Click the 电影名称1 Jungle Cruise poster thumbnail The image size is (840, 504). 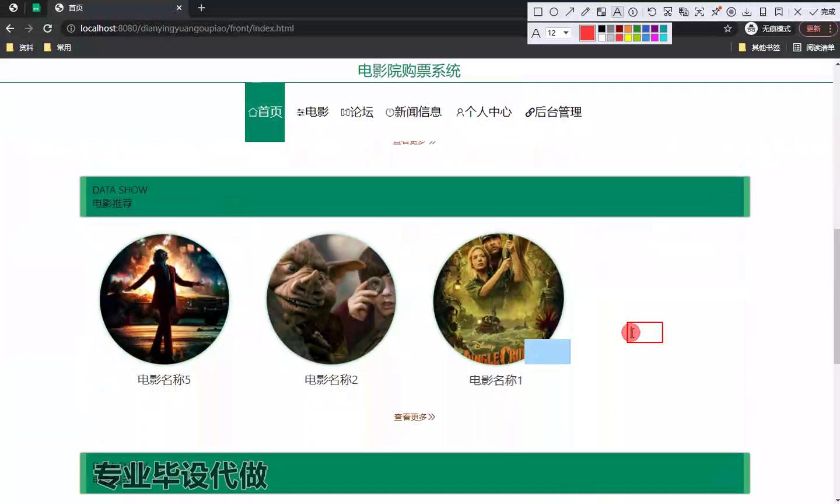[498, 299]
